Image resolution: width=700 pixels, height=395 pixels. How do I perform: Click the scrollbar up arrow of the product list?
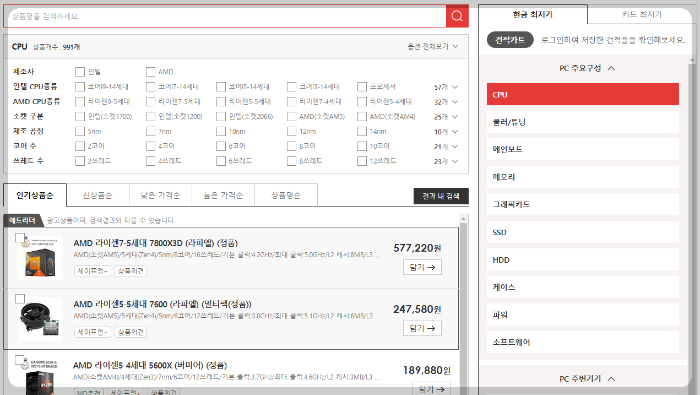[463, 219]
